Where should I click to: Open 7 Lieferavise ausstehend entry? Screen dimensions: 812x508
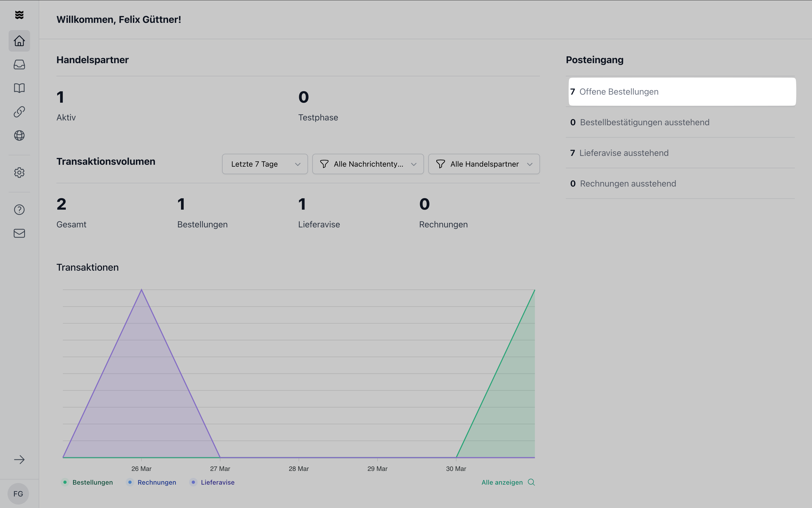(680, 153)
